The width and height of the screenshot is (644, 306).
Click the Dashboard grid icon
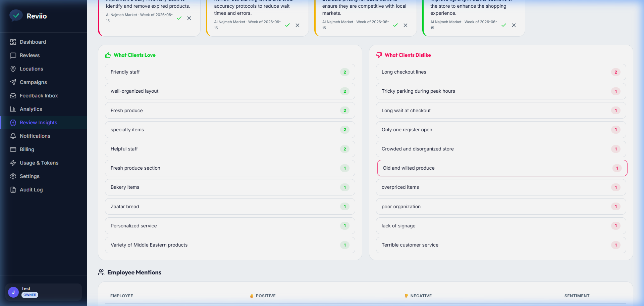[x=13, y=42]
